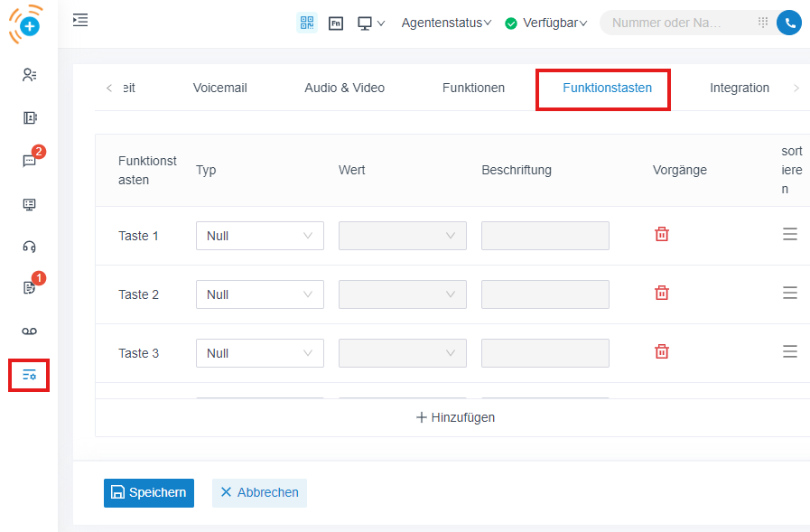This screenshot has width=810, height=532.
Task: Delete Taste 1 with trash icon
Action: (x=662, y=235)
